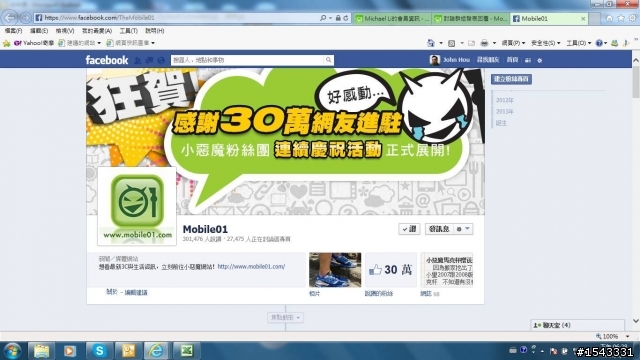Click the 建立粉絲專頁 button
Image resolution: width=640 pixels, height=360 pixels.
(x=511, y=79)
